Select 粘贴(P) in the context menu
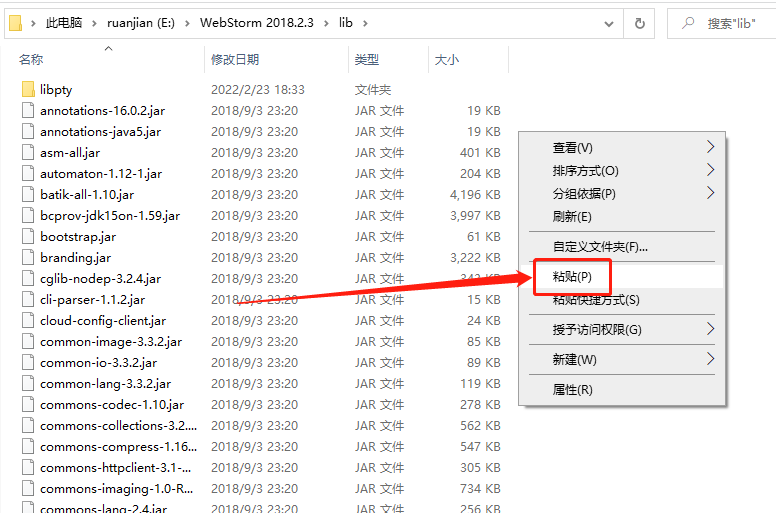776x513 pixels. pos(622,277)
